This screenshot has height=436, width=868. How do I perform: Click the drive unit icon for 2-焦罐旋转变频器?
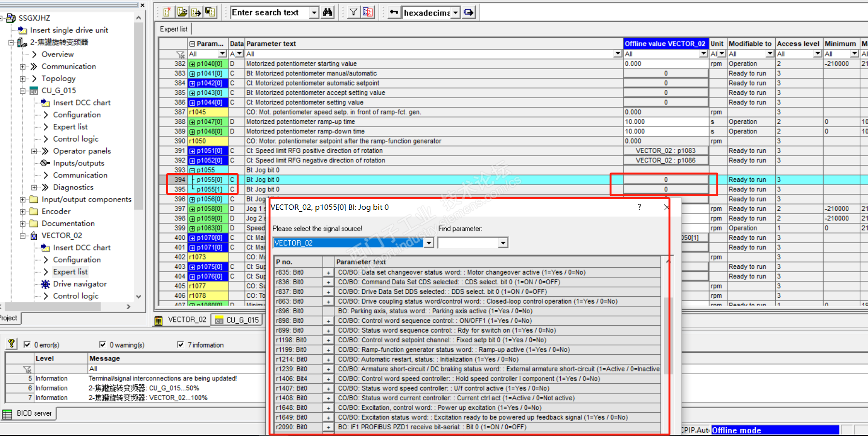click(x=22, y=42)
